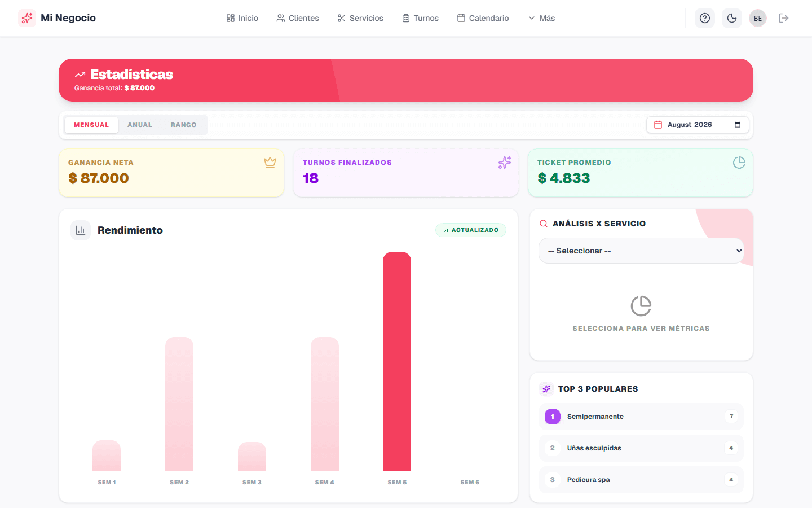The width and height of the screenshot is (812, 508).
Task: Navigate to Turnos
Action: click(421, 18)
